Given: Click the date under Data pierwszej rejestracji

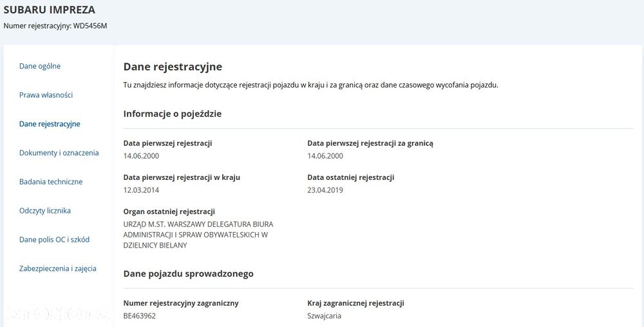Looking at the screenshot, I should click(x=141, y=156).
